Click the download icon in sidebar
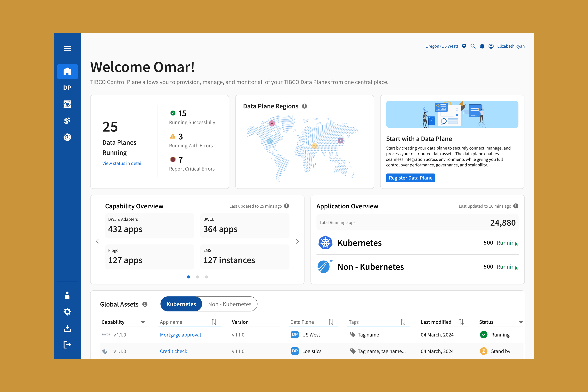Image resolution: width=588 pixels, height=392 pixels. [x=67, y=328]
